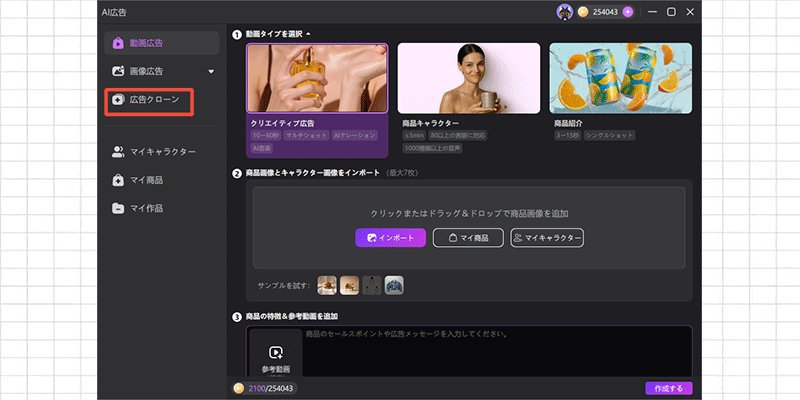800x400 pixels.
Task: Open マイ商品 in the sidebar
Action: pyautogui.click(x=138, y=180)
